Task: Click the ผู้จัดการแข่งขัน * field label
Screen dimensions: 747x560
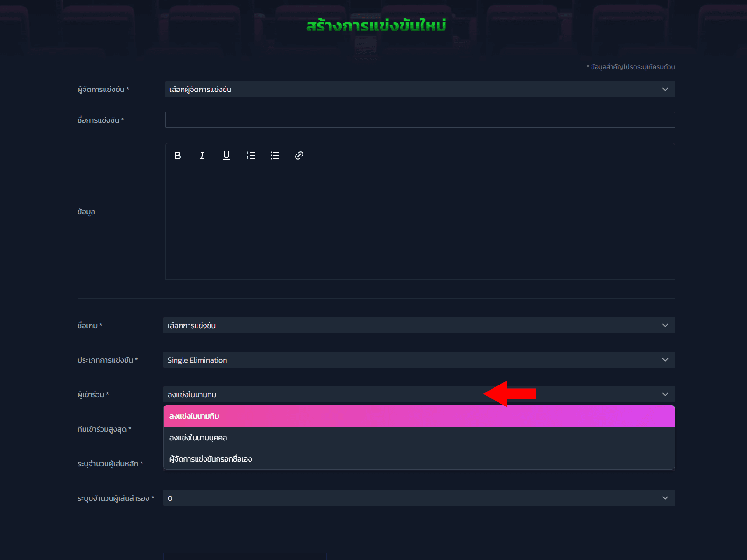Action: point(103,89)
